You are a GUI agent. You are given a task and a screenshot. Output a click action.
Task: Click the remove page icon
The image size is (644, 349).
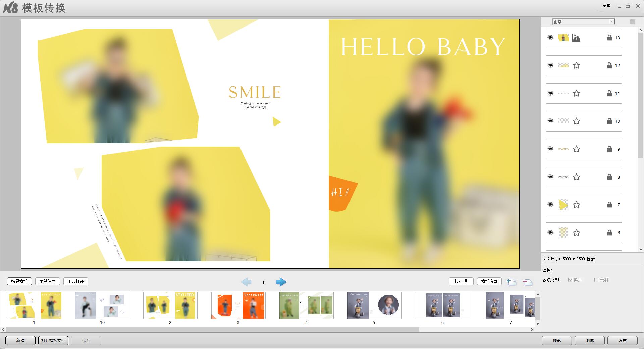pyautogui.click(x=527, y=282)
